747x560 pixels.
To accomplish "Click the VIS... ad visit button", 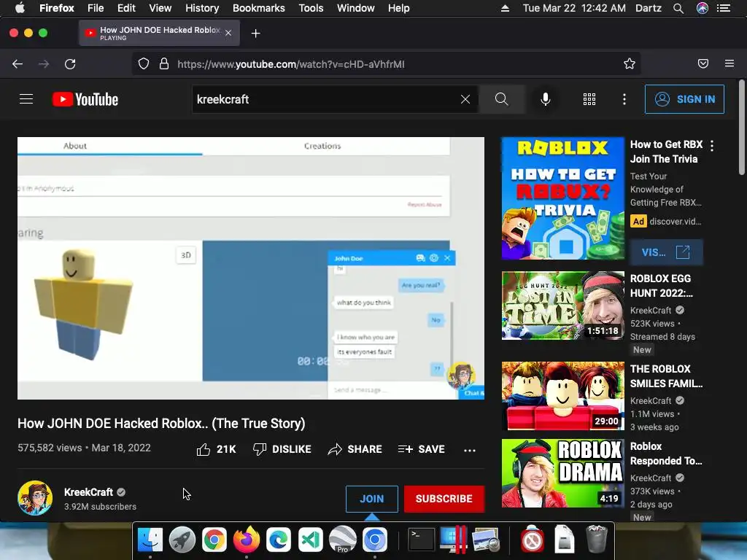I will pyautogui.click(x=666, y=252).
